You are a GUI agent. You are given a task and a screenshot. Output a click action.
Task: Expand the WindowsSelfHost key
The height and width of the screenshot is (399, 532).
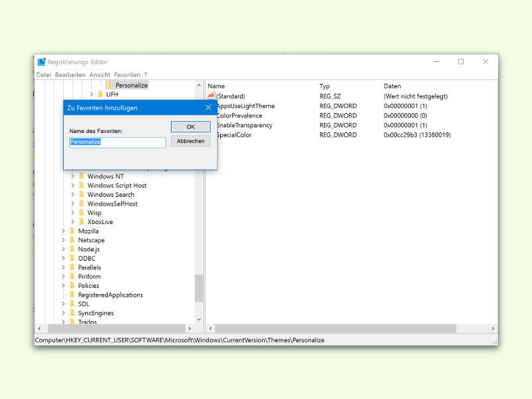pyautogui.click(x=72, y=203)
